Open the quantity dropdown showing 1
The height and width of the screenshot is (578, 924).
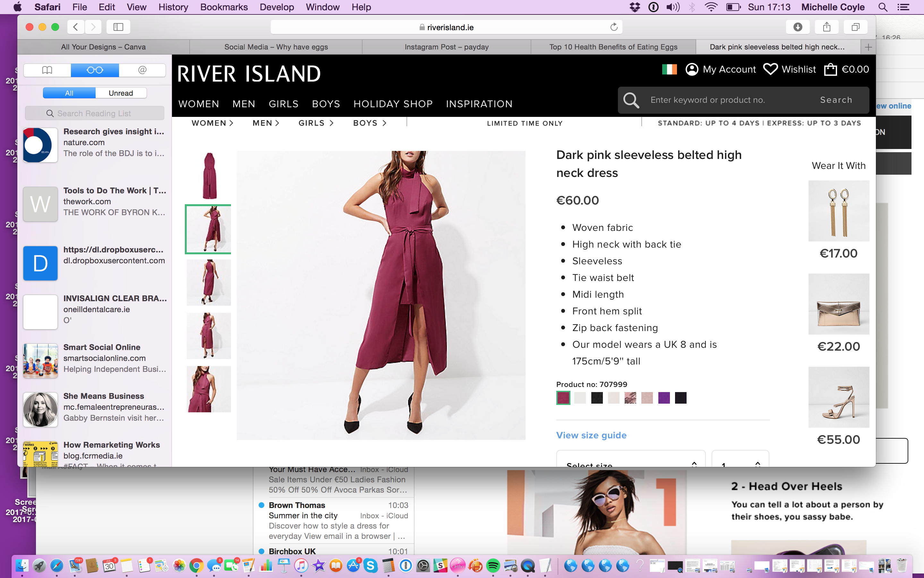tap(740, 459)
